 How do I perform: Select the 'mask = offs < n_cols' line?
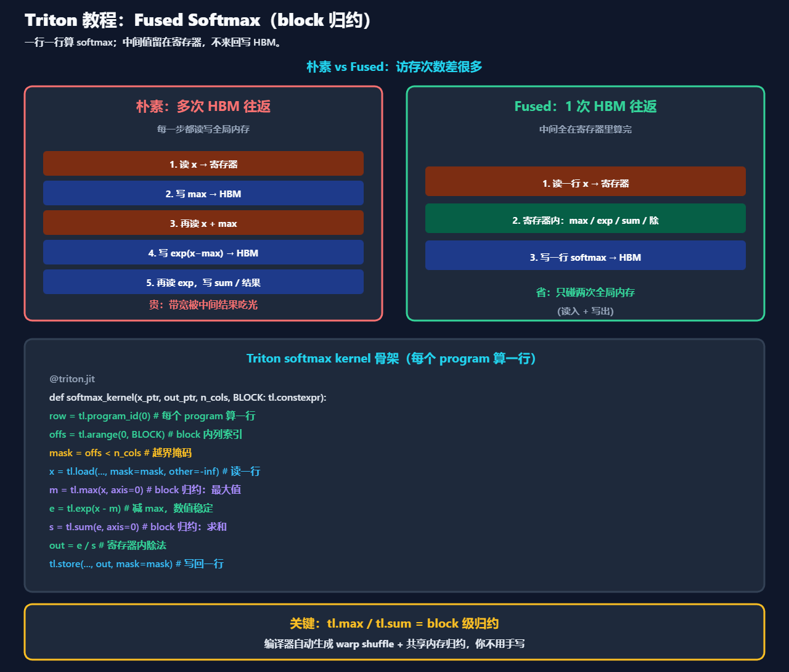121,453
